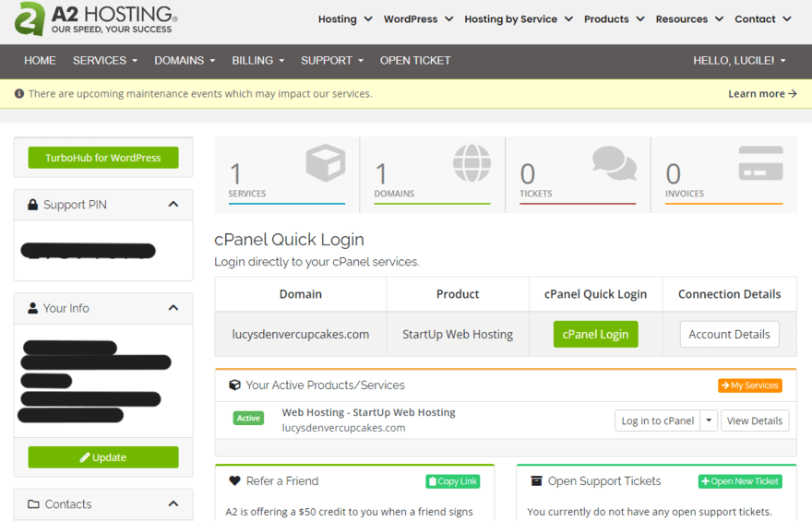The width and height of the screenshot is (812, 521).
Task: Click OPEN TICKET in the nav bar
Action: point(415,61)
